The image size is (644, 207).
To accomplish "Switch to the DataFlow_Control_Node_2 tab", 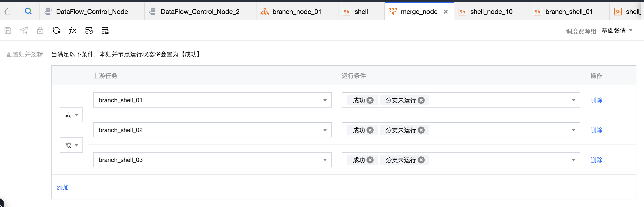I will click(200, 12).
